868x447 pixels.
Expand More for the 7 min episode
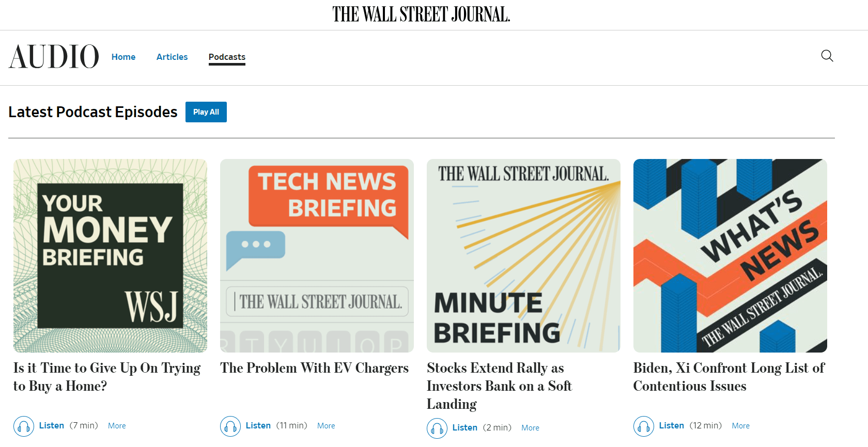pos(117,426)
